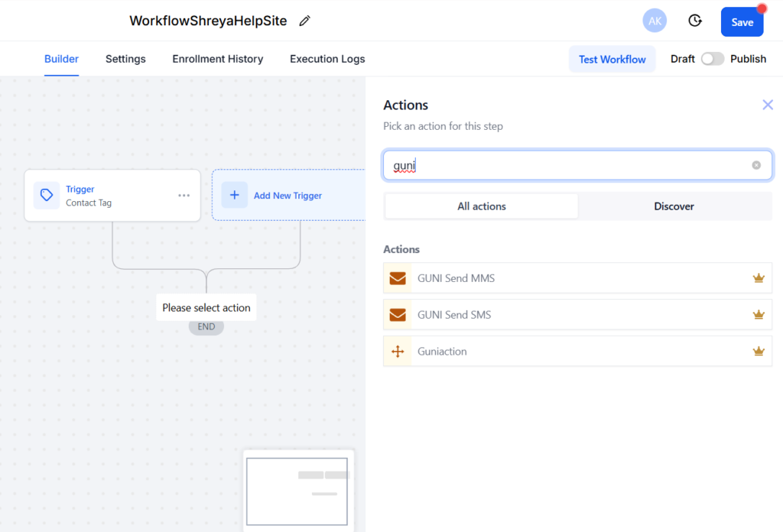Click GUNI Send SMS envelope icon
Screen dimensions: 783x532
398,314
